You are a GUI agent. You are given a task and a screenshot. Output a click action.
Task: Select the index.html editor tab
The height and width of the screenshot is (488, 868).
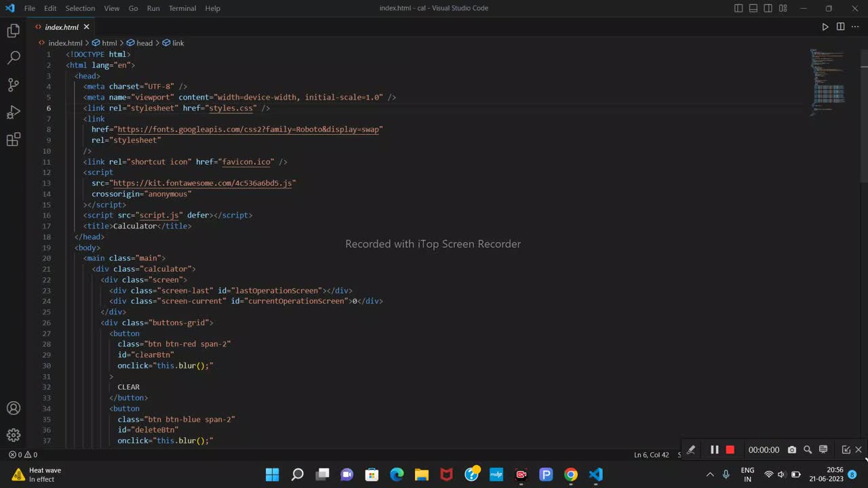[61, 27]
